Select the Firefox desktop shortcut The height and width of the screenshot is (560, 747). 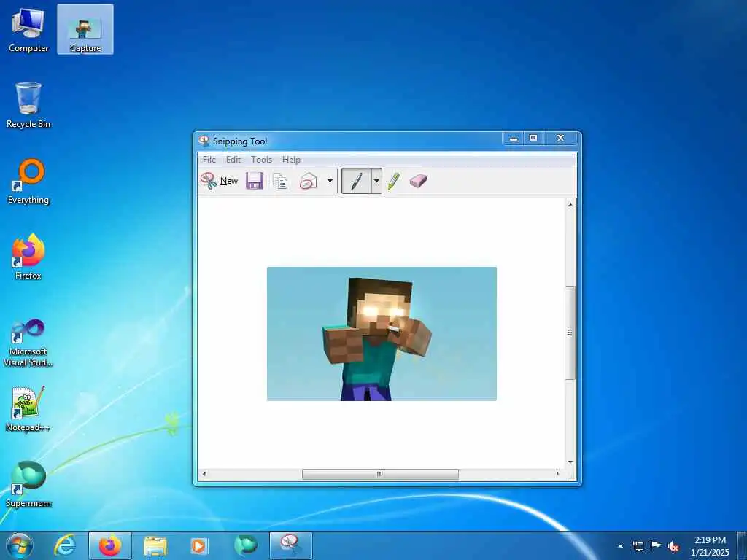tap(28, 257)
